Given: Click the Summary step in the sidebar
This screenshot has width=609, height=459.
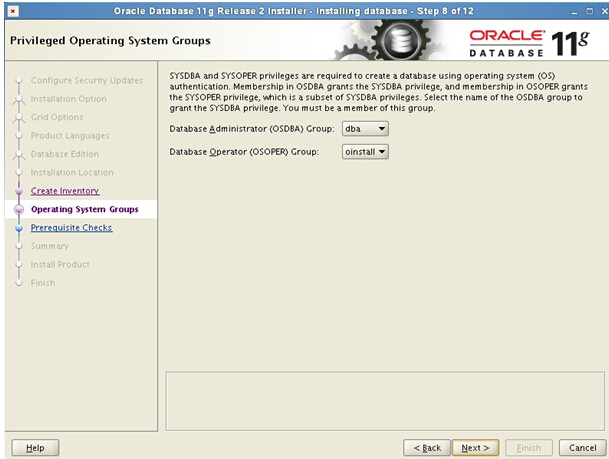Looking at the screenshot, I should (x=50, y=246).
